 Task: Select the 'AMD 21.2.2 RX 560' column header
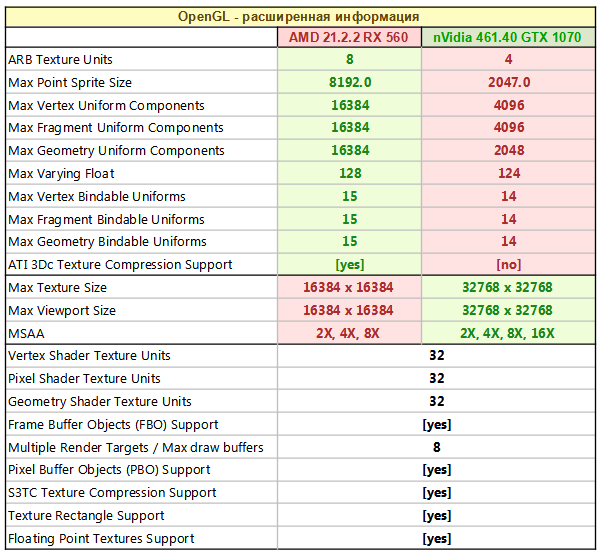tap(349, 37)
